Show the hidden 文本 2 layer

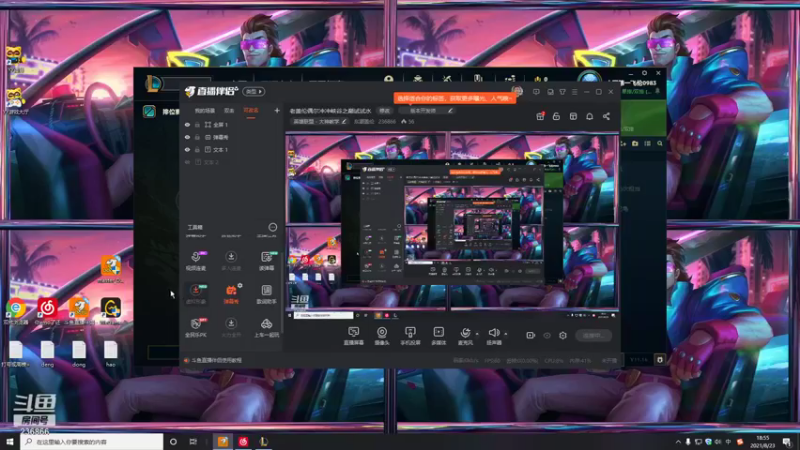[187, 162]
